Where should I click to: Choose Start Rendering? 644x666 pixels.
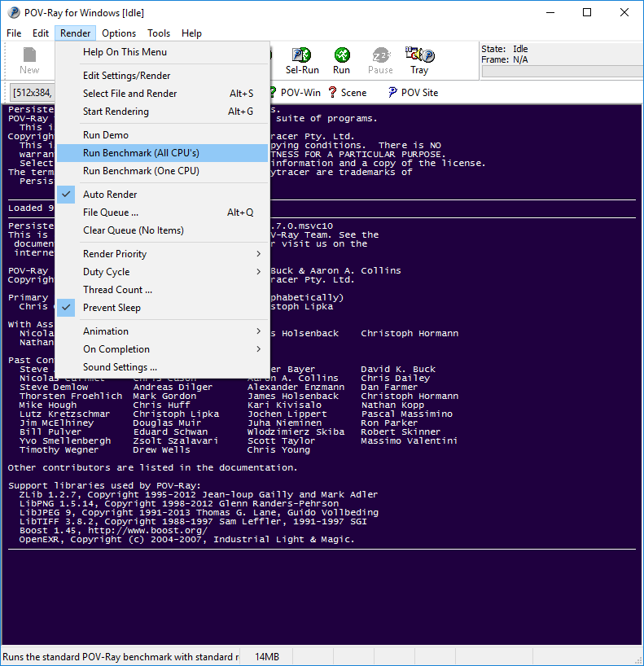(x=163, y=112)
